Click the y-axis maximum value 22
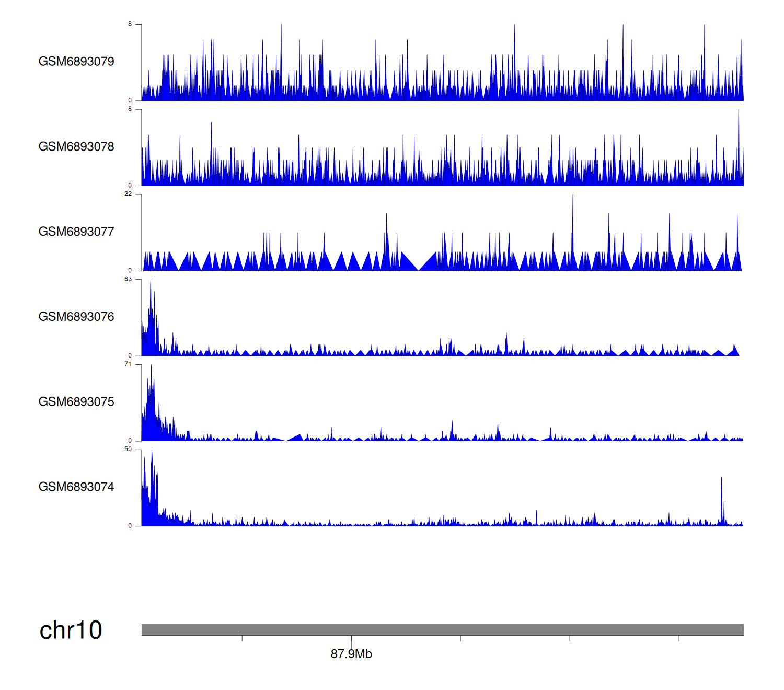The image size is (784, 690). (x=128, y=194)
